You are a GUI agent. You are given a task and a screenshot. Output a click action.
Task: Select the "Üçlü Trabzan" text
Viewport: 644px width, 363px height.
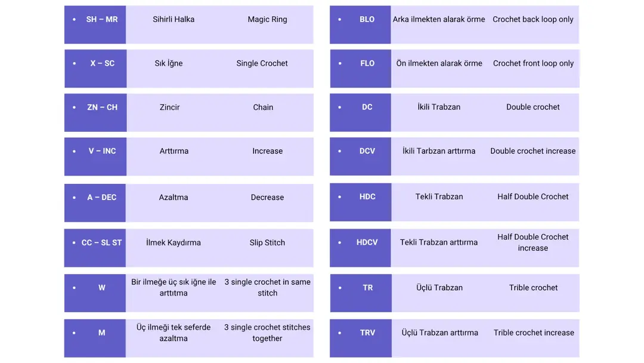tap(439, 288)
